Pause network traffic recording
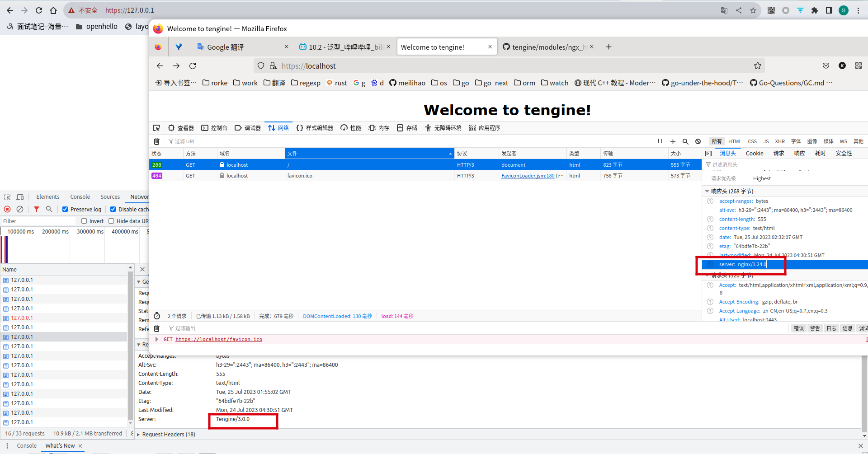 pos(660,141)
